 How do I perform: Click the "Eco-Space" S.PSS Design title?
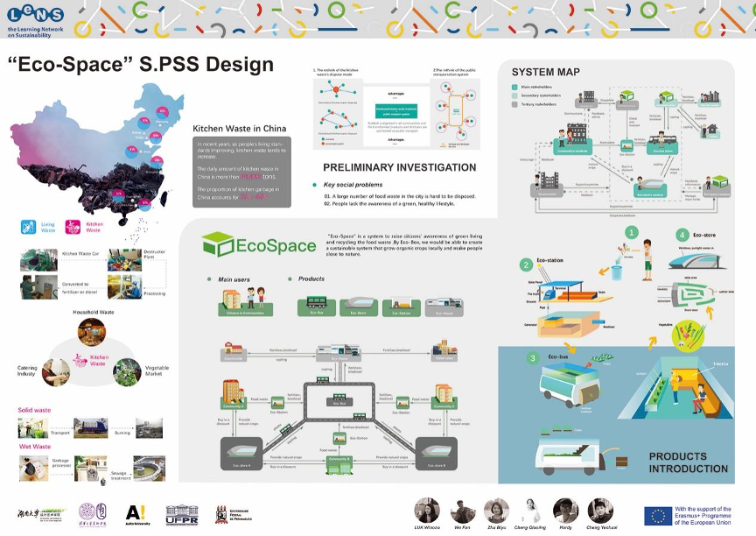[140, 65]
